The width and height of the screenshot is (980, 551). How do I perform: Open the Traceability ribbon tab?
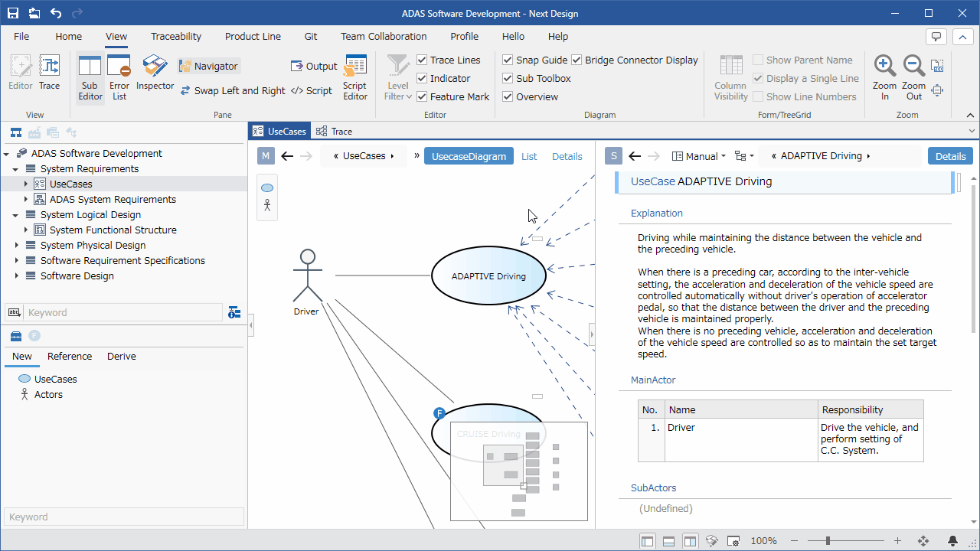(176, 36)
